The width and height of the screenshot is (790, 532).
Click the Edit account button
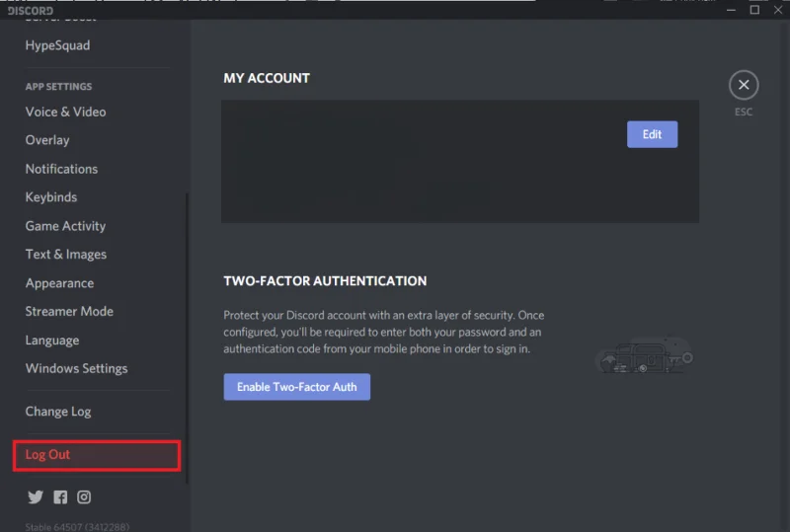point(652,134)
